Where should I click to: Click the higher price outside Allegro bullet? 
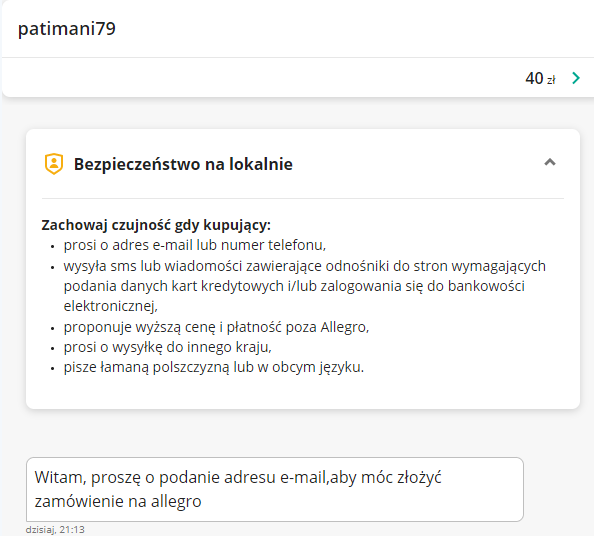tap(216, 327)
